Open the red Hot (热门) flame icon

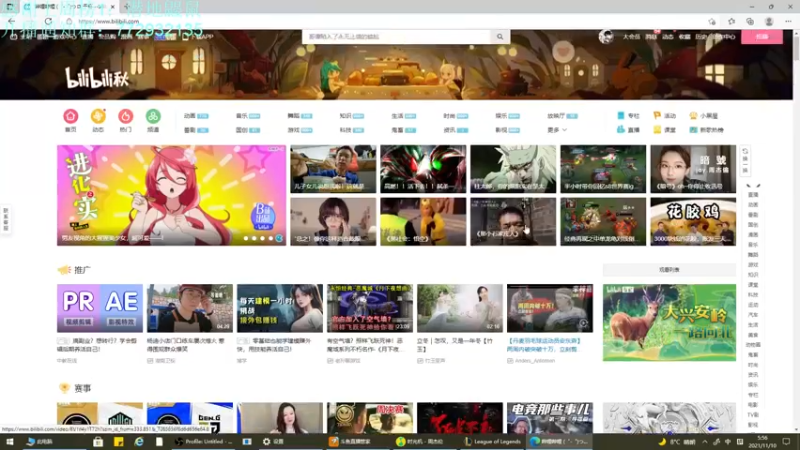click(126, 116)
